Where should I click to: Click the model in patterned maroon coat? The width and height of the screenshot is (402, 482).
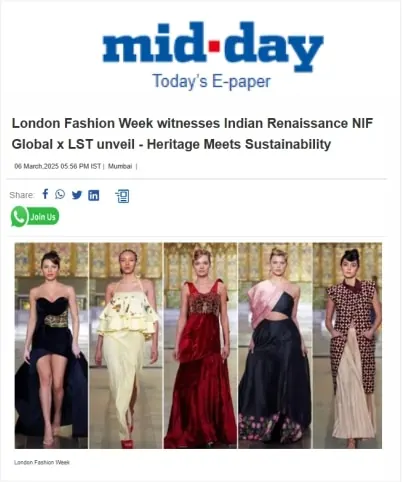click(347, 345)
